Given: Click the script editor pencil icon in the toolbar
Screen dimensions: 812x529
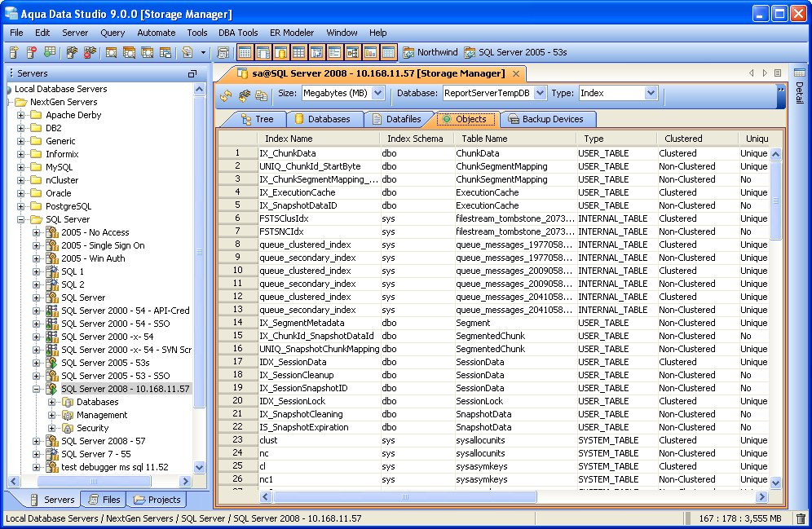Looking at the screenshot, I should point(188,52).
